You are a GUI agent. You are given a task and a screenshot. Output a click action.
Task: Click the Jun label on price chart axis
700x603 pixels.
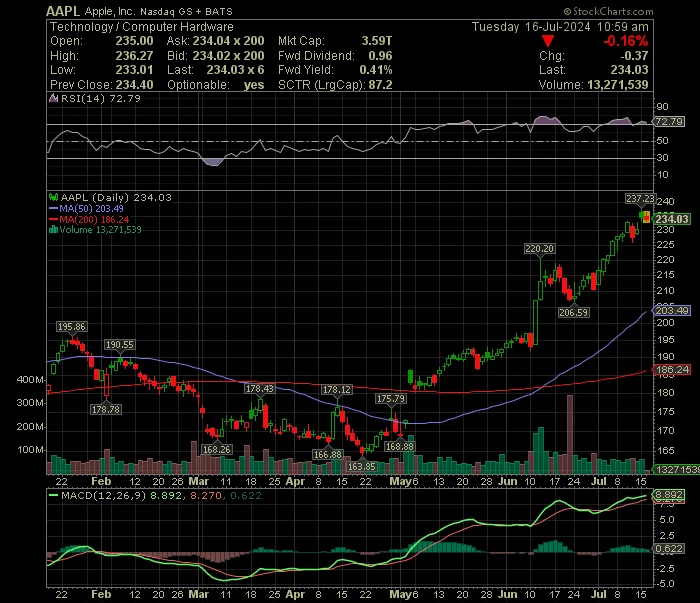pyautogui.click(x=508, y=482)
